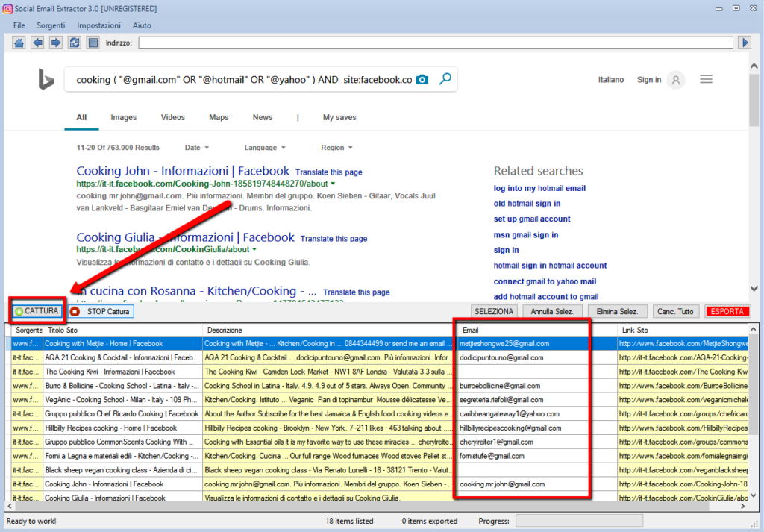Screen dimensions: 764x532
Task: Select the Hillbilly Recipes cooking row
Action: pyautogui.click(x=380, y=428)
